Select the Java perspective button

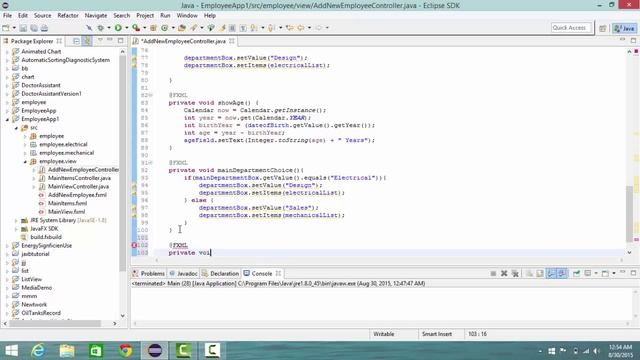pyautogui.click(x=624, y=28)
